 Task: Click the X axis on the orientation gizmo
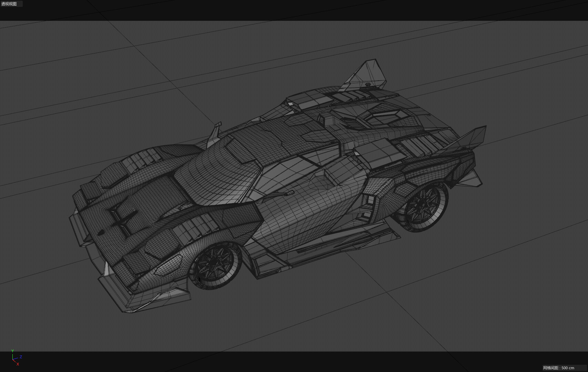point(18,364)
